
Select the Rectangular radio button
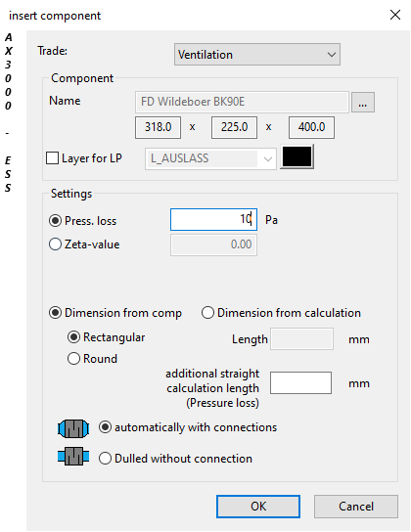coord(73,337)
